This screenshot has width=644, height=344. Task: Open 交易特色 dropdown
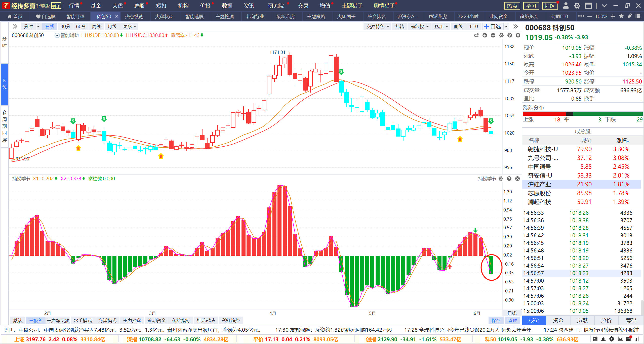point(378,26)
